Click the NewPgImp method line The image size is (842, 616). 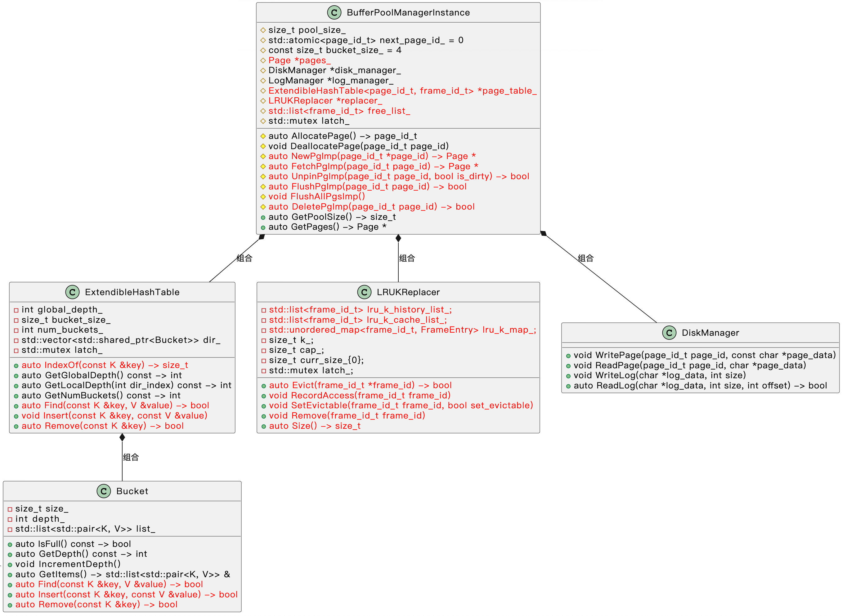(x=372, y=156)
